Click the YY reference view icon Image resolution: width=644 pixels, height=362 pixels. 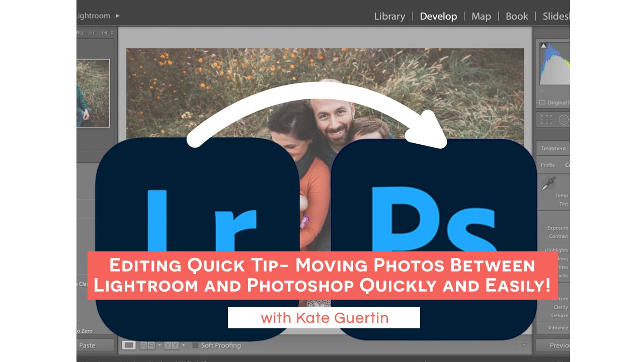172,345
